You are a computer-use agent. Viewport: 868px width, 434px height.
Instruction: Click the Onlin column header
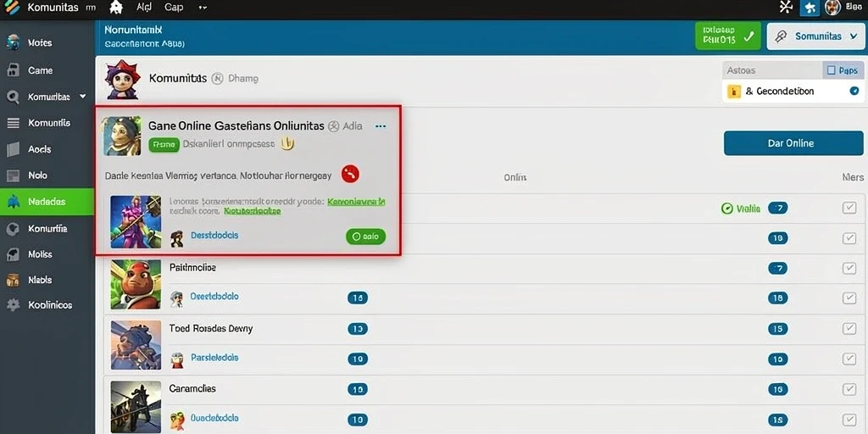coord(515,177)
